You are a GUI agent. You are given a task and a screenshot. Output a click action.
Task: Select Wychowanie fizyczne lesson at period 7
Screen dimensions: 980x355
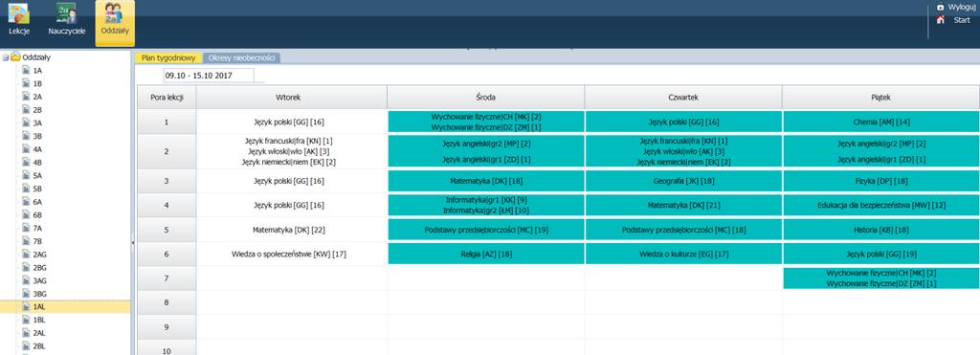[881, 278]
